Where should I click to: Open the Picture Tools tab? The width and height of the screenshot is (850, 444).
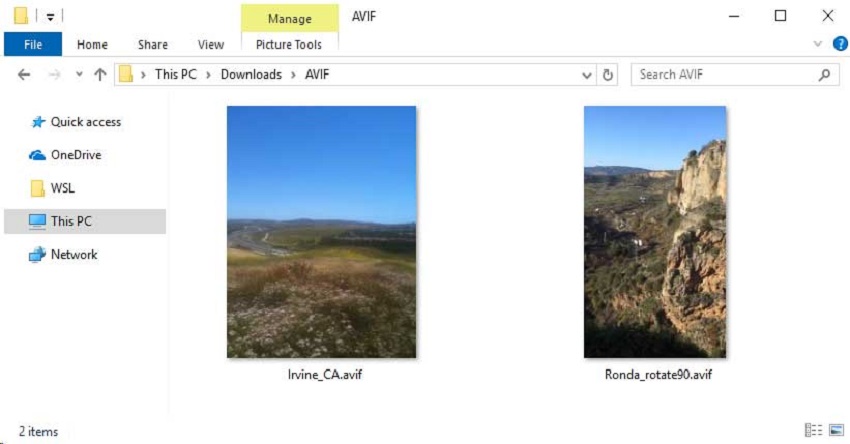click(289, 44)
